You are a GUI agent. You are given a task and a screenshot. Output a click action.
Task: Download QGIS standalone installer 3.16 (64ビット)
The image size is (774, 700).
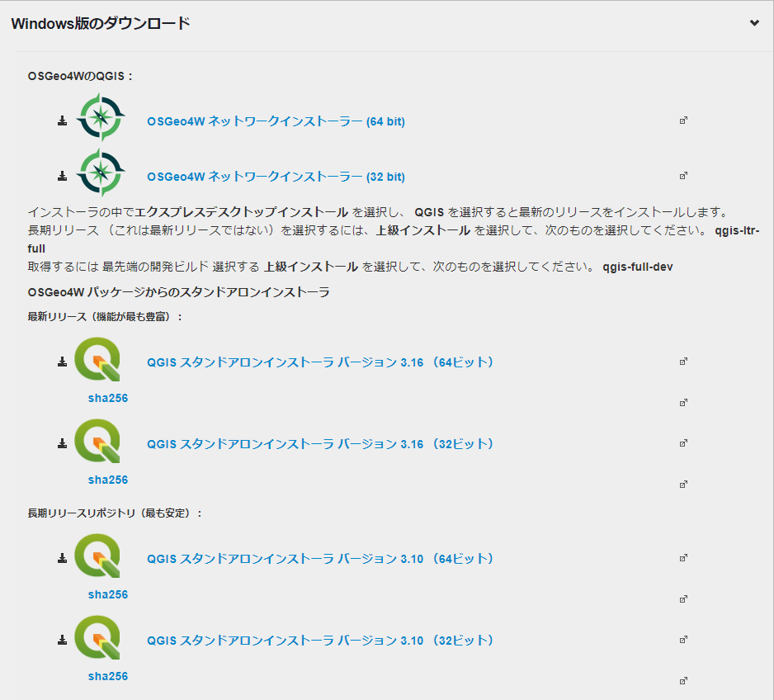[320, 362]
